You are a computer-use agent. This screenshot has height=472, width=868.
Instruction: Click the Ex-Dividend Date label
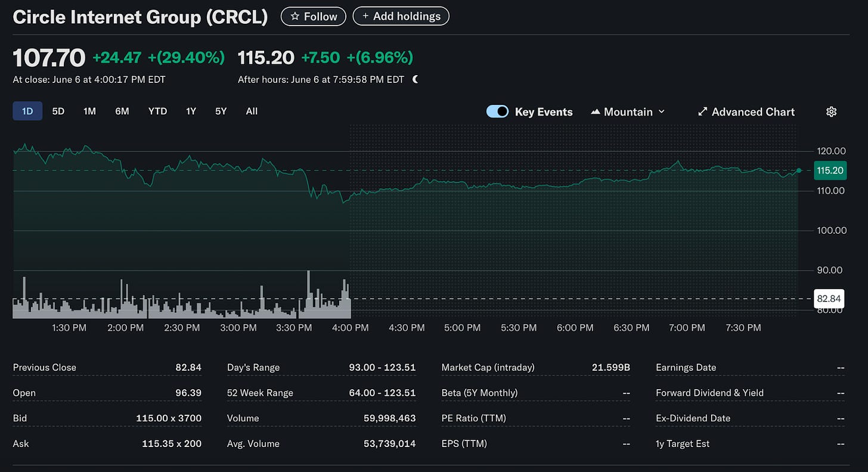(x=693, y=418)
